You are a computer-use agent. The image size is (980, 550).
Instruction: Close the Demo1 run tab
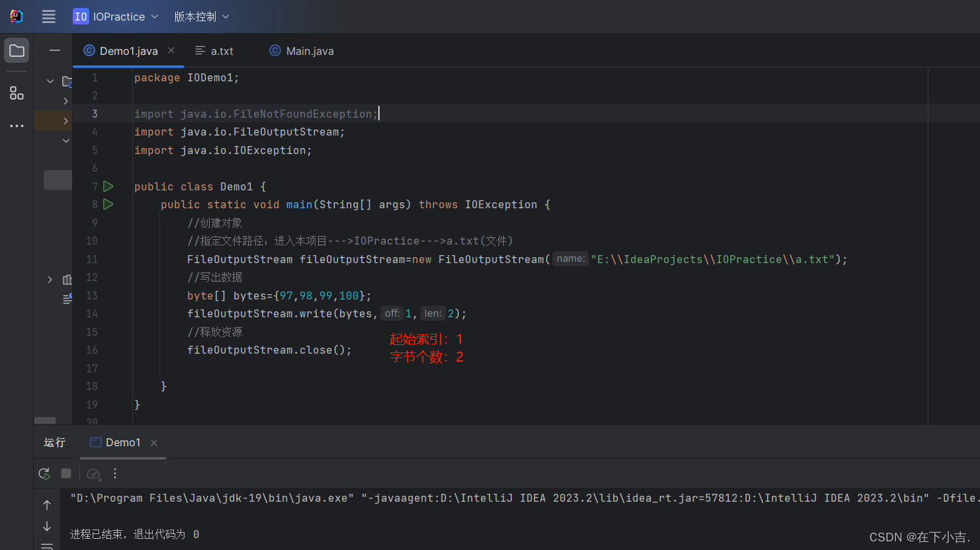point(154,443)
